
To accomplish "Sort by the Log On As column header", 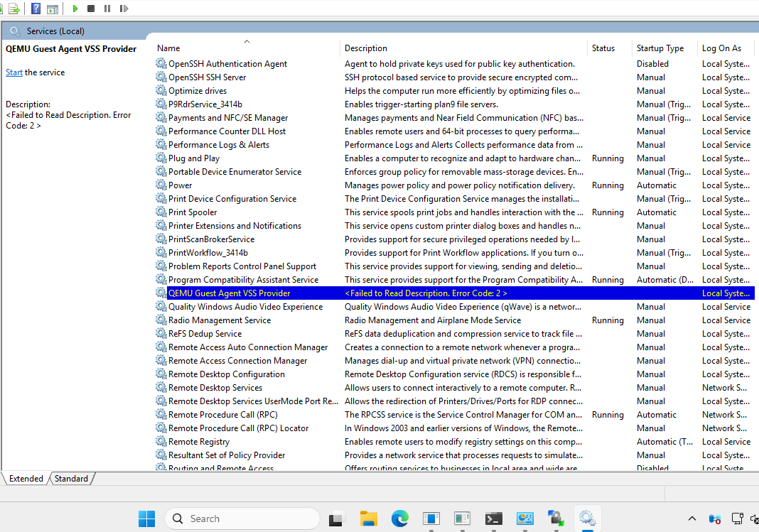I will (722, 48).
